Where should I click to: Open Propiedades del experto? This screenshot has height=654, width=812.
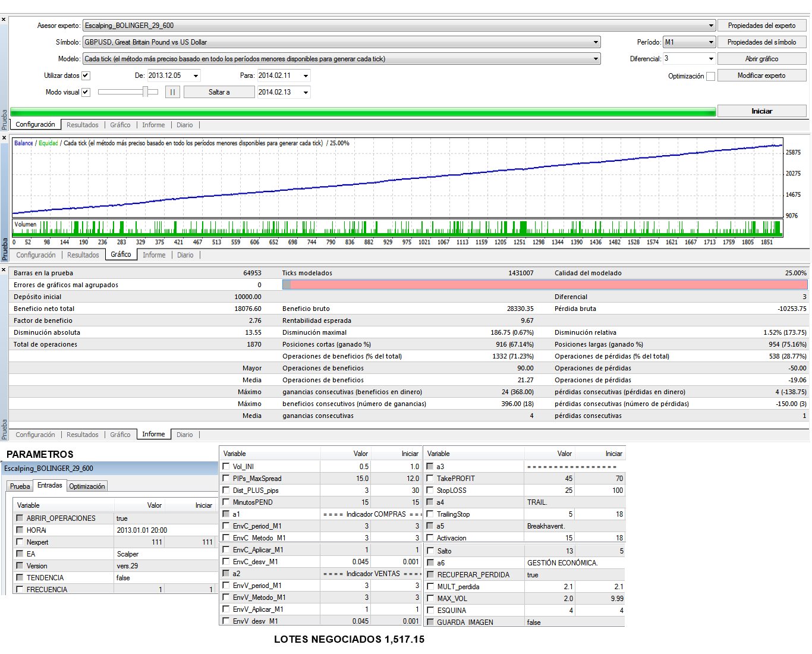point(761,26)
